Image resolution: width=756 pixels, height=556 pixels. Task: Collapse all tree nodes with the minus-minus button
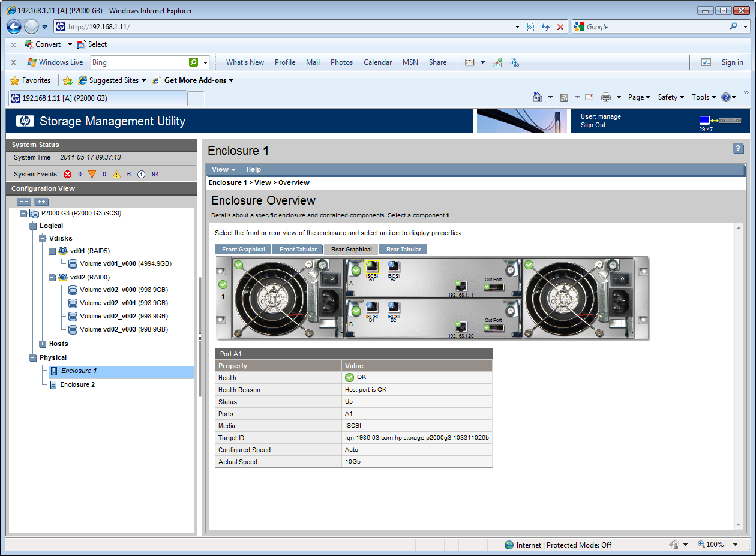tap(24, 202)
